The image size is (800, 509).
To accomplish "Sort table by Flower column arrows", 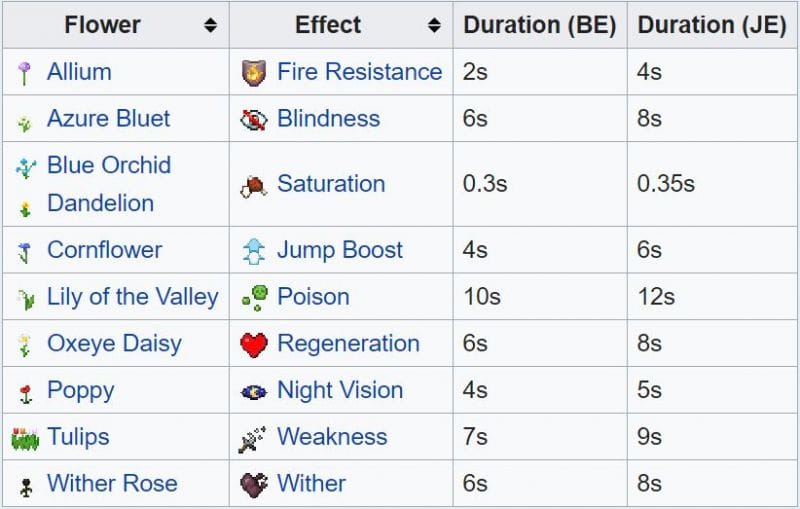I will pos(210,25).
